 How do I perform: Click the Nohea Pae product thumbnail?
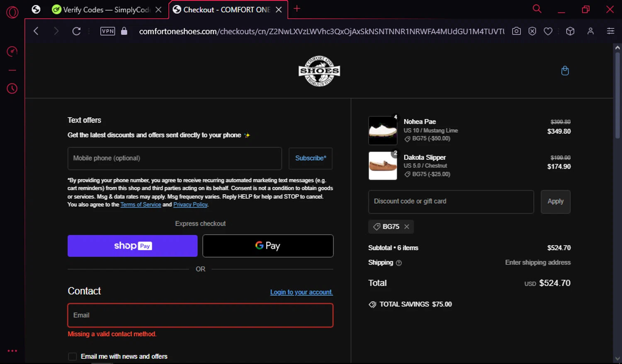pyautogui.click(x=383, y=130)
